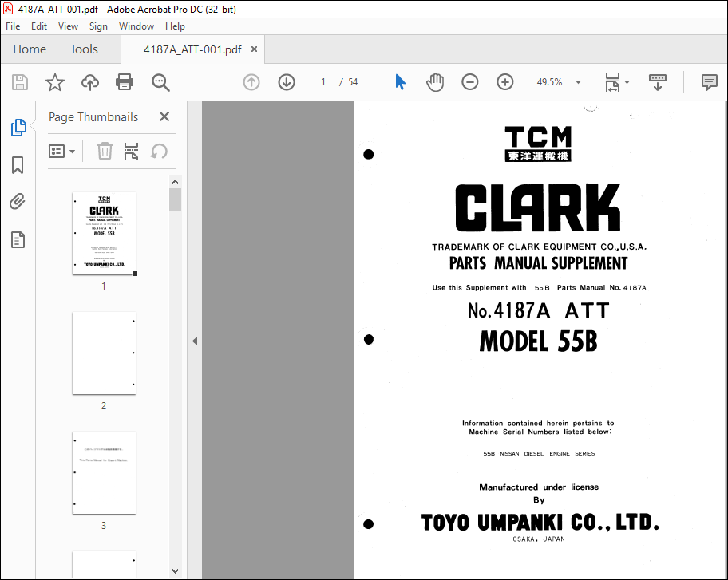Click the current page number field

[x=323, y=82]
